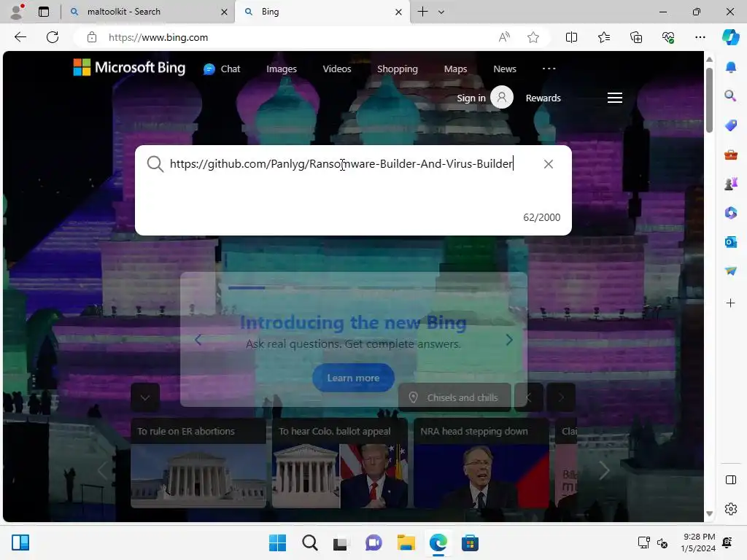Open the taskbar clock and date

coord(698,542)
